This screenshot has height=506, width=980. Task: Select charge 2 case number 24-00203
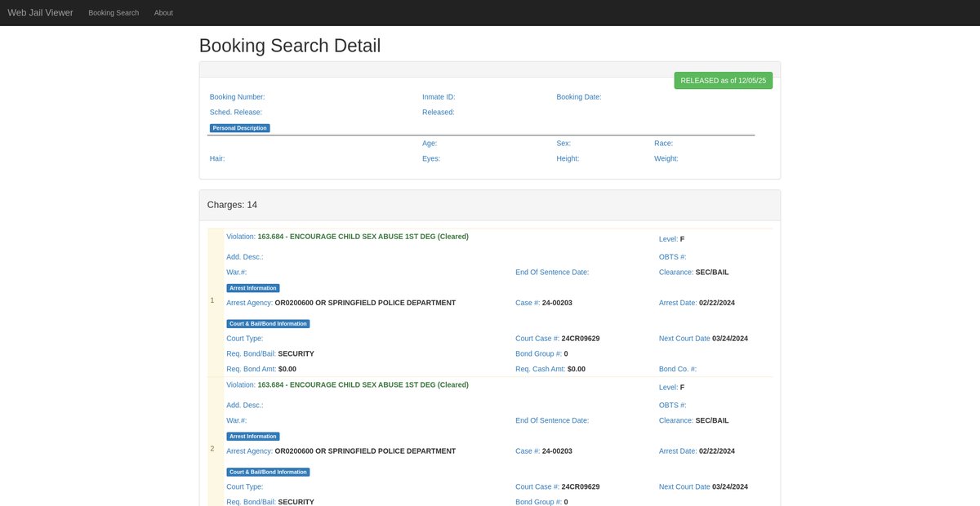pyautogui.click(x=557, y=451)
